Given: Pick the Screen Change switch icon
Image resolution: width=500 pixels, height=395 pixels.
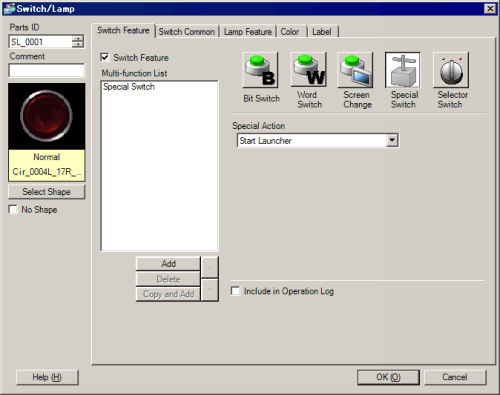Looking at the screenshot, I should pos(355,70).
